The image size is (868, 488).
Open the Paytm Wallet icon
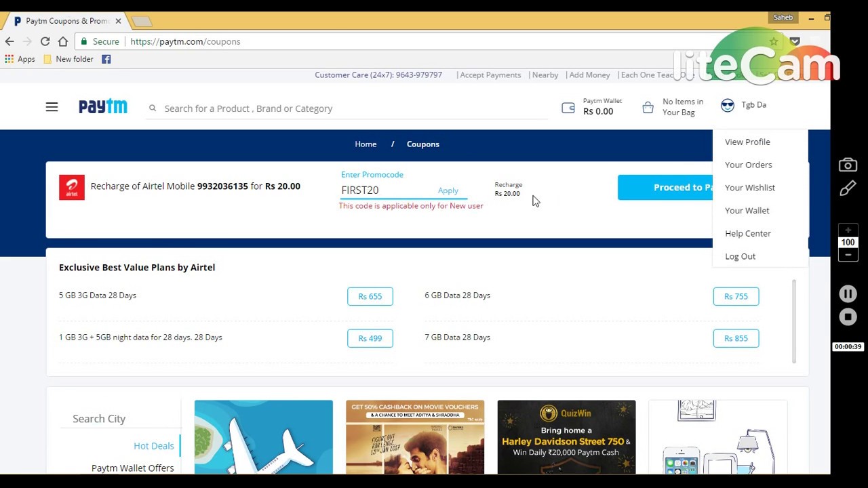coord(568,108)
